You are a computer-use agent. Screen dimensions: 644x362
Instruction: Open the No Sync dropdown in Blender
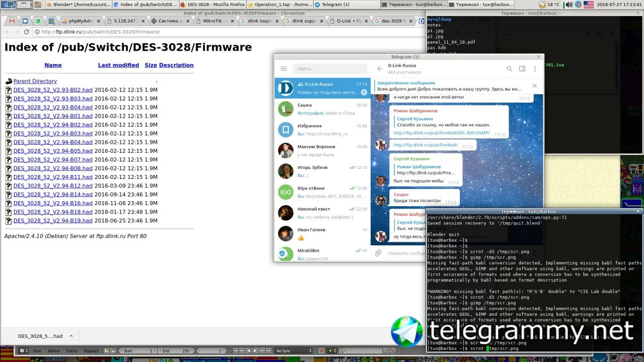pos(294,351)
